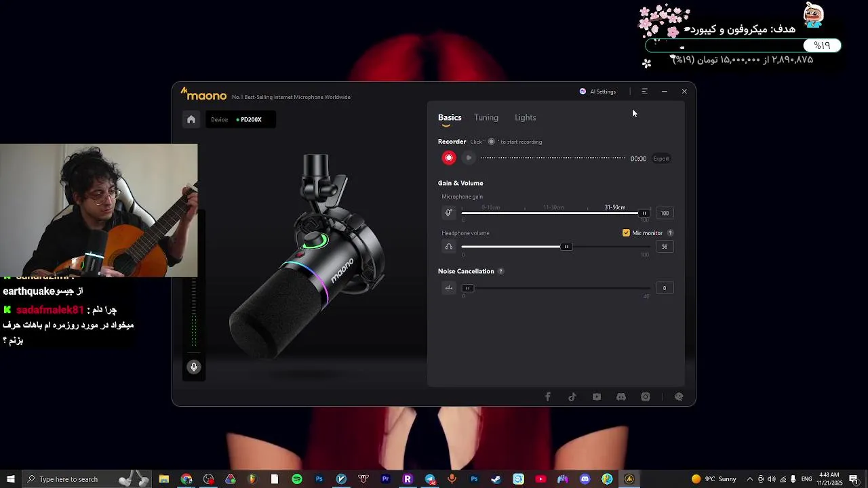Switch to the Tuning tab

point(486,117)
